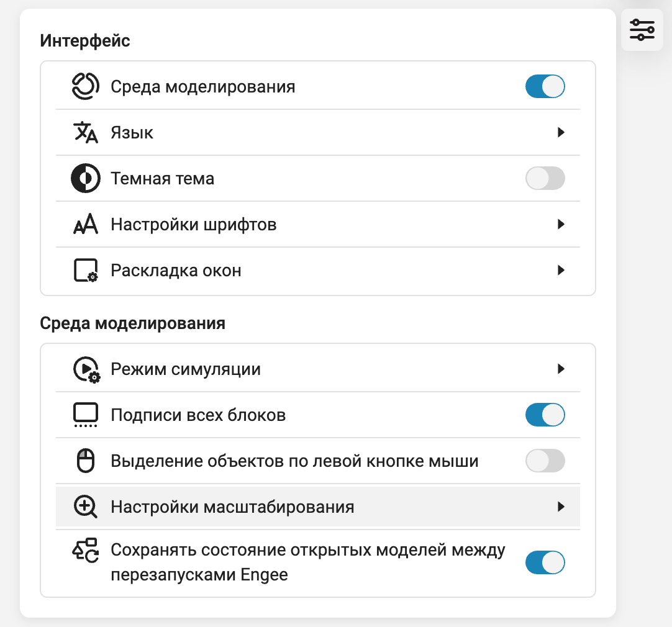Screen dimensions: 672x627
Task: Toggle saving open models state between restarts
Action: pos(545,562)
